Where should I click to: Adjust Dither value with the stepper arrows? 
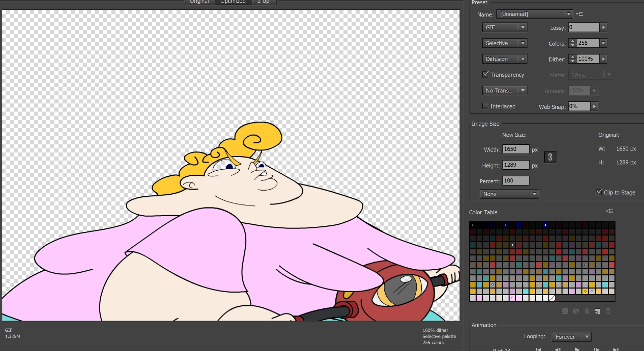pyautogui.click(x=573, y=59)
